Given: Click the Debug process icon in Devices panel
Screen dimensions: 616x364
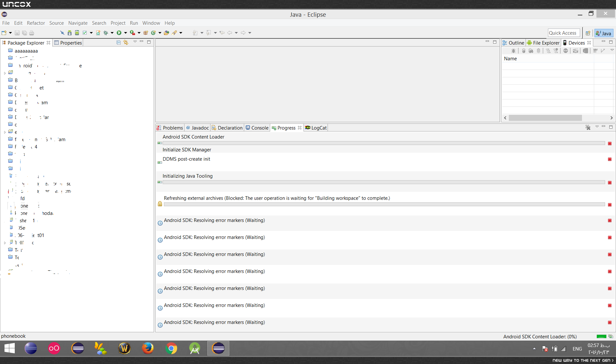Looking at the screenshot, I should [513, 51].
